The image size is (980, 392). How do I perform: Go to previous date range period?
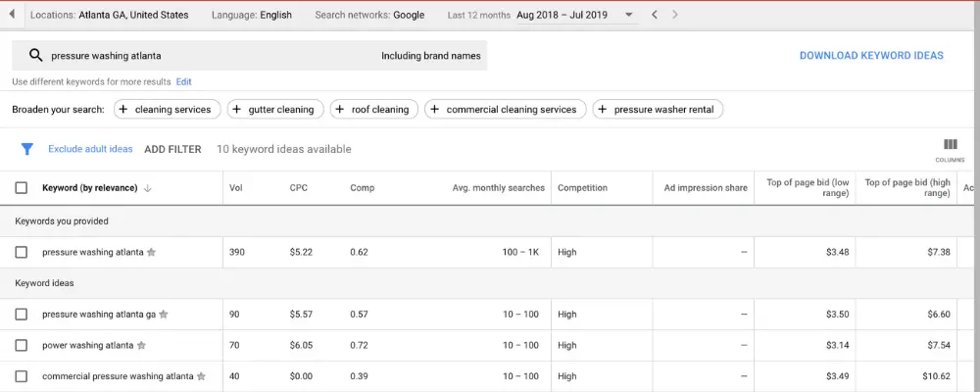(x=655, y=15)
